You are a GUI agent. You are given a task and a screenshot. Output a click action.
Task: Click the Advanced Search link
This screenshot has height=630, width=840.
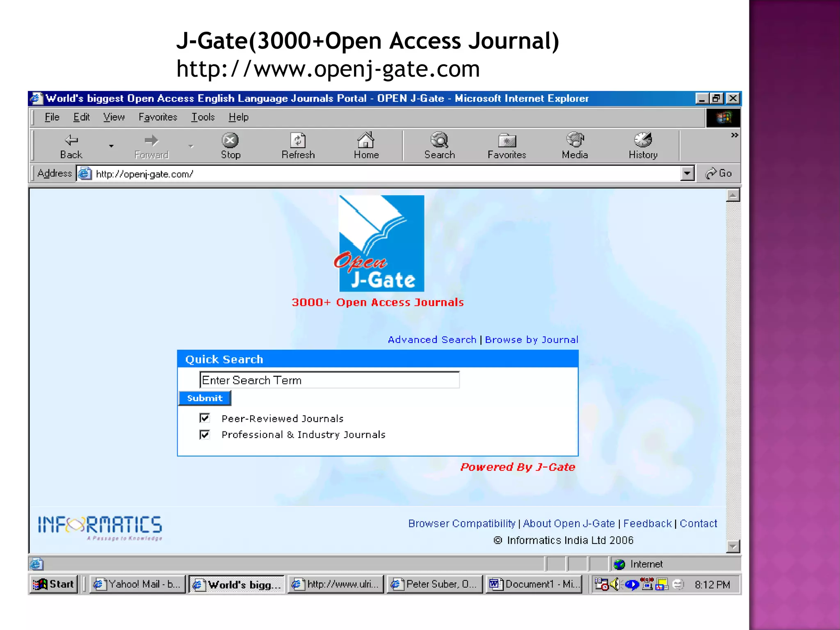click(432, 340)
